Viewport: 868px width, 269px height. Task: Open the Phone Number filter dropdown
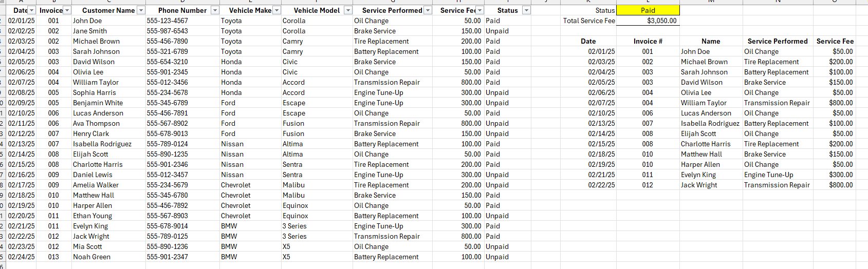click(215, 10)
